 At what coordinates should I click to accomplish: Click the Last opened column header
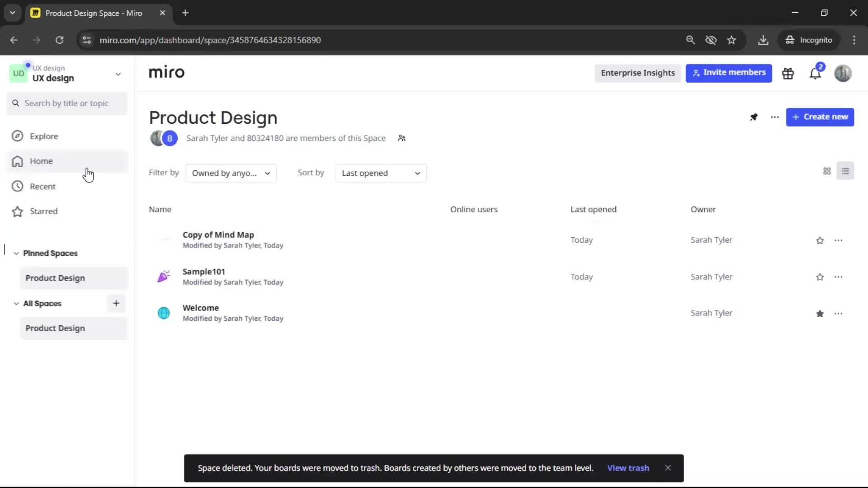pos(593,210)
